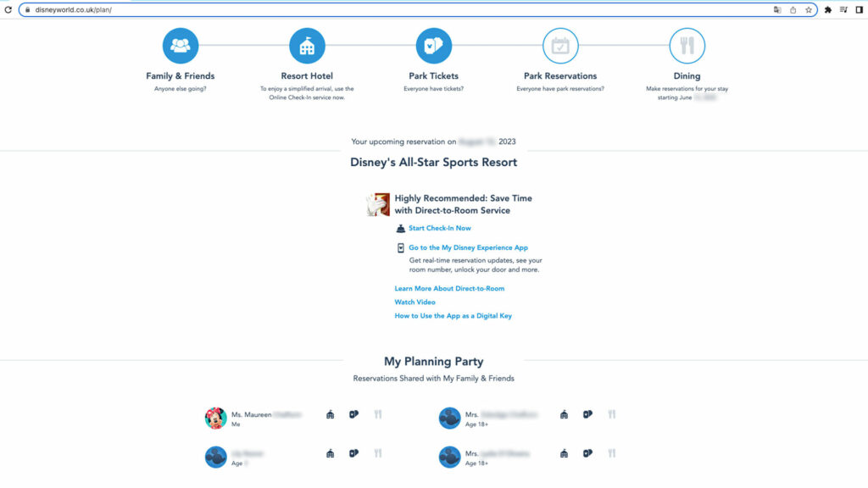Click the phone icon beside My Disney Experience App
The height and width of the screenshot is (488, 868).
coord(401,248)
